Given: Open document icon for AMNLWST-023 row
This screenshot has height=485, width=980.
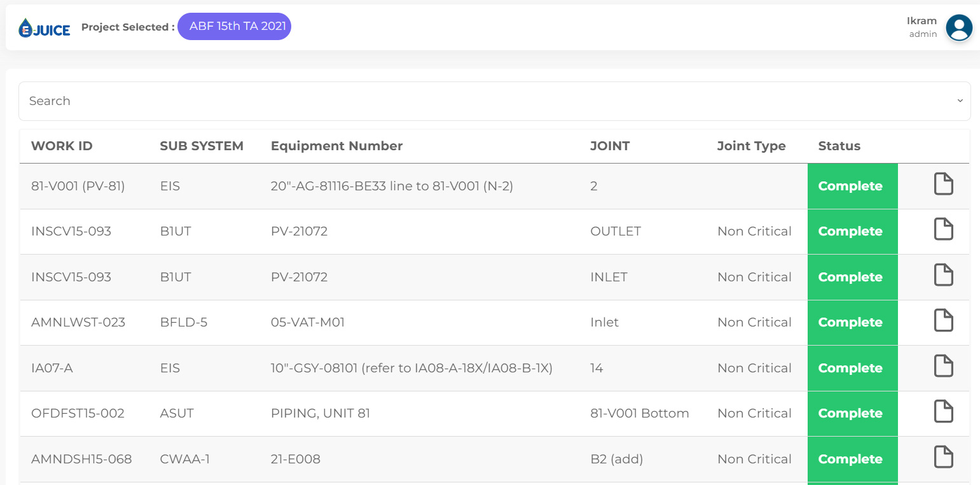Looking at the screenshot, I should pyautogui.click(x=943, y=320).
